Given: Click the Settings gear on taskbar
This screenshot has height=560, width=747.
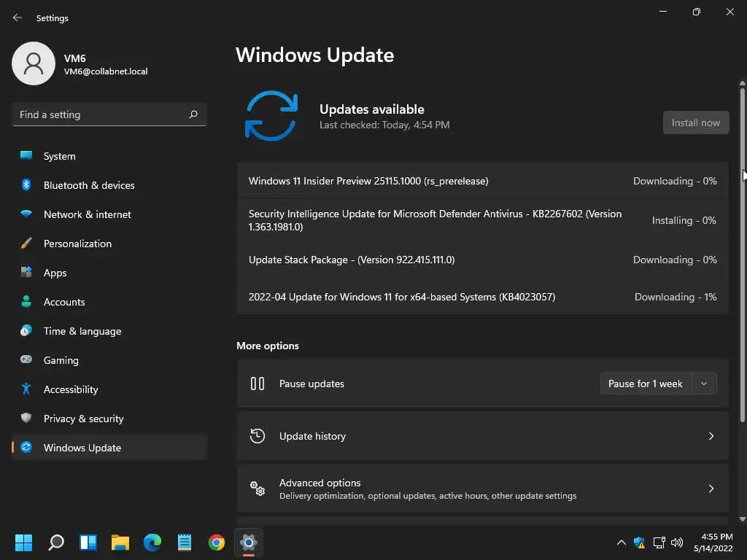Looking at the screenshot, I should [249, 542].
